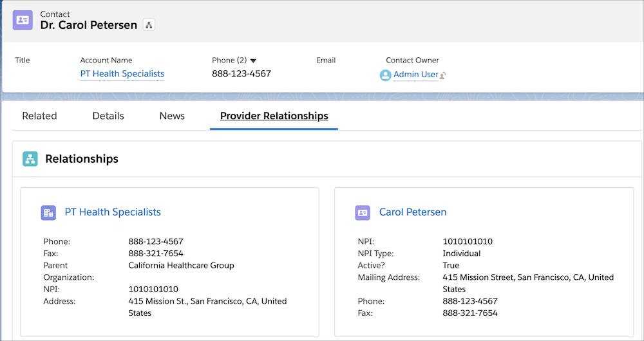644x341 pixels.
Task: Click NPI Type value Individual
Action: click(x=461, y=253)
